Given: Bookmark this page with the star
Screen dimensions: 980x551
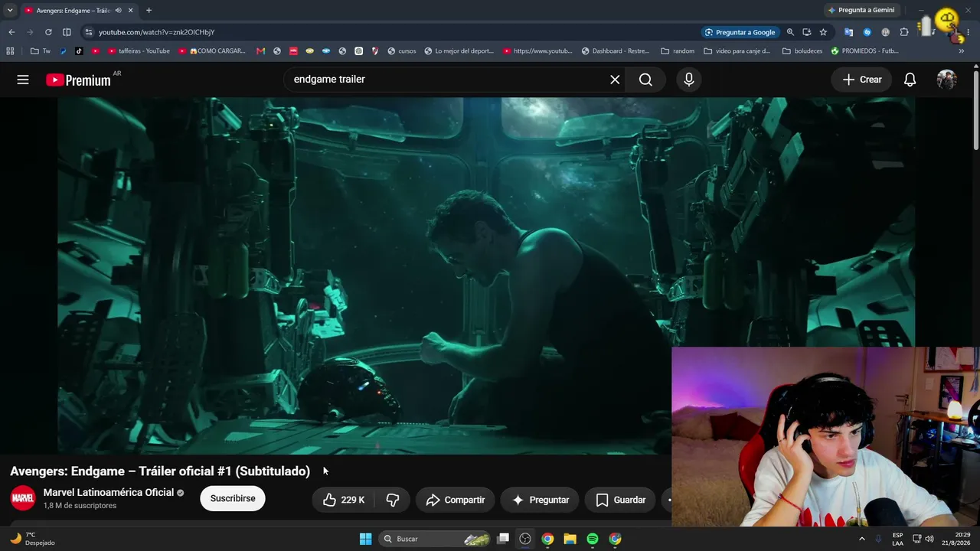Looking at the screenshot, I should [x=823, y=32].
